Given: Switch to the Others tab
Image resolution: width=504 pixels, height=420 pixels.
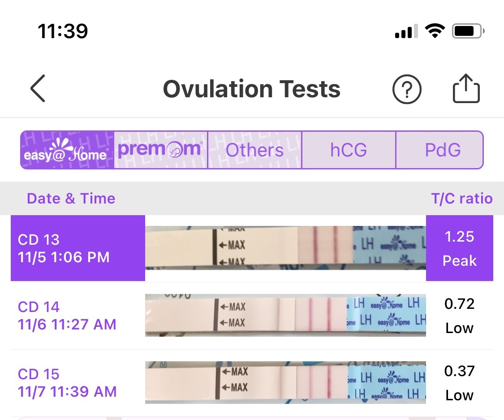Looking at the screenshot, I should point(254,150).
